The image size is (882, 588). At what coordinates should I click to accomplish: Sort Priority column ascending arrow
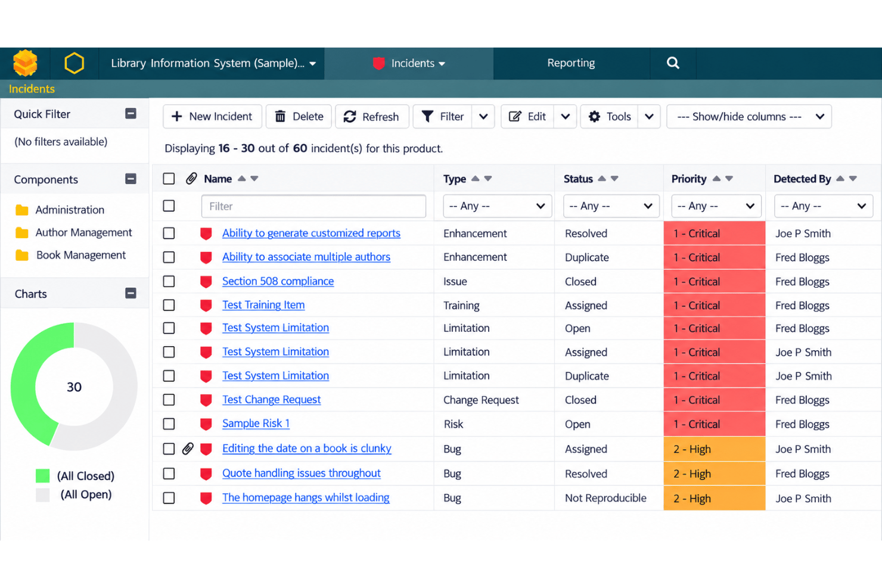coord(716,179)
